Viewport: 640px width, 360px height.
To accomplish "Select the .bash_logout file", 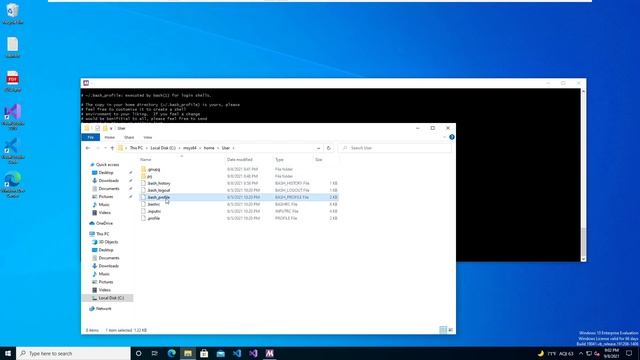I will tap(159, 190).
